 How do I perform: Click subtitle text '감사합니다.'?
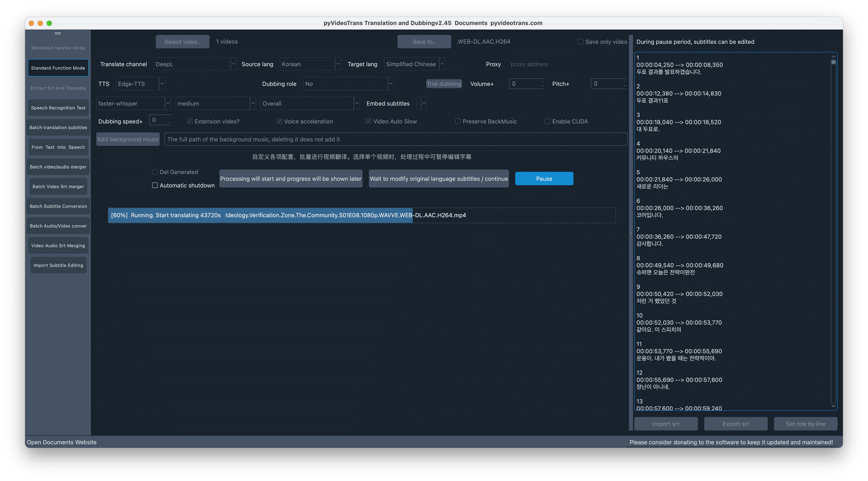tap(649, 244)
